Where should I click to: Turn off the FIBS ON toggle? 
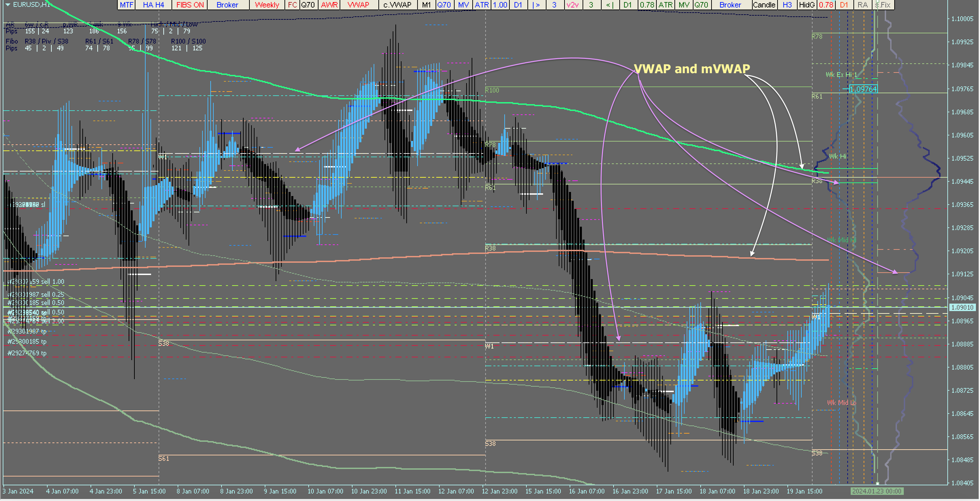tap(190, 4)
